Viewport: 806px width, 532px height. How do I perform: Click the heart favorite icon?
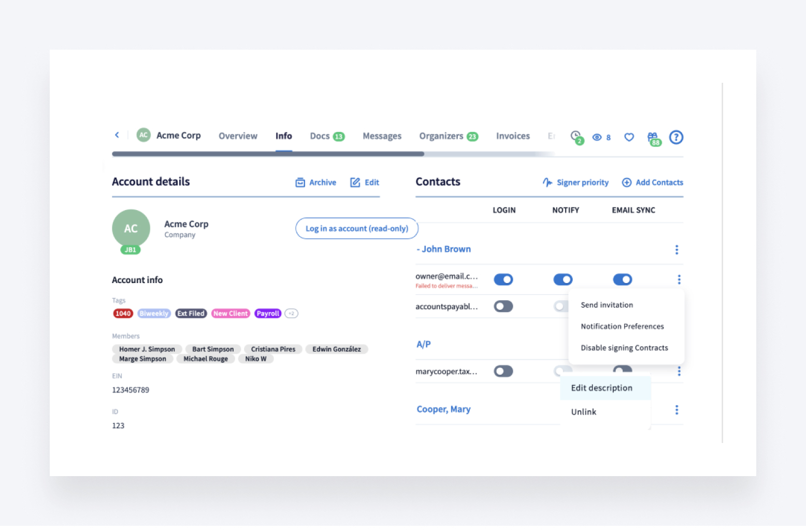[x=628, y=137]
